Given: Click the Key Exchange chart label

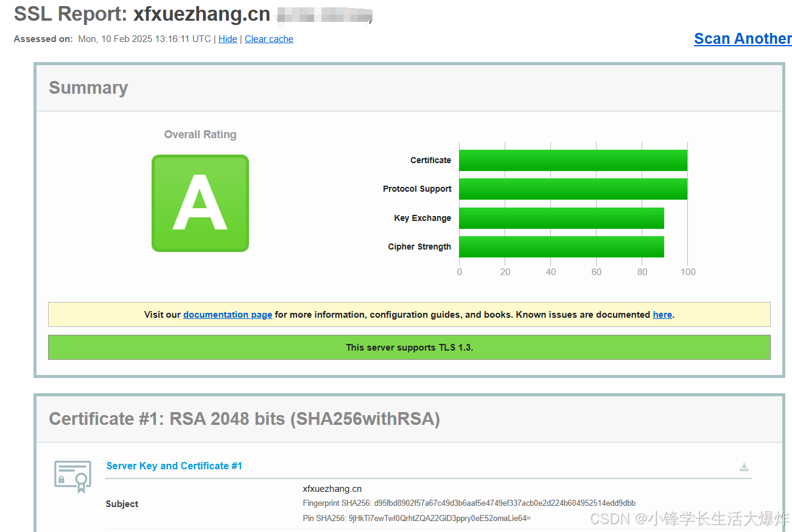Looking at the screenshot, I should pos(422,218).
